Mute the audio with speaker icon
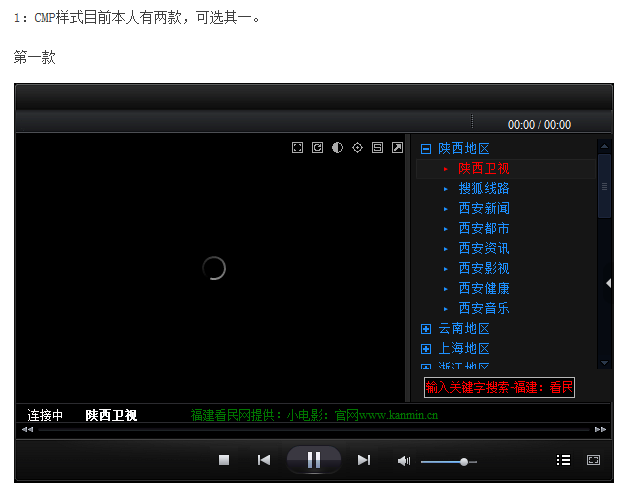Image resolution: width=629 pixels, height=498 pixels. pyautogui.click(x=404, y=461)
